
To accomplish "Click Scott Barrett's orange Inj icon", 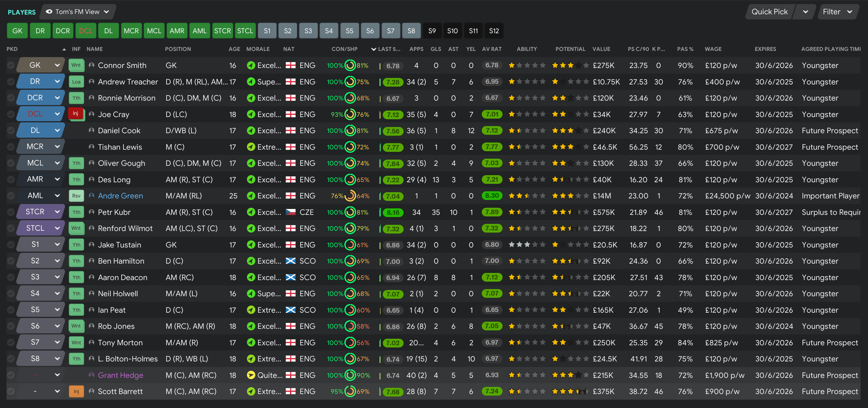I will pos(76,391).
